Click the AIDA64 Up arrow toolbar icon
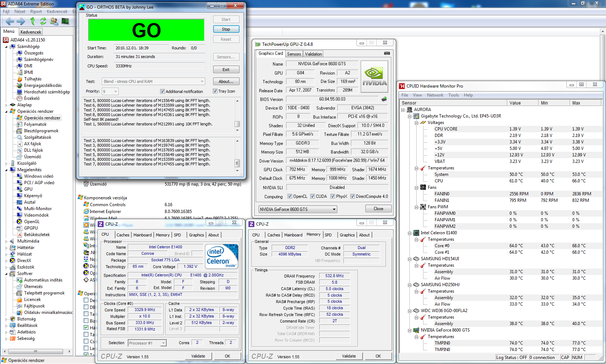The width and height of the screenshot is (606, 364). pyautogui.click(x=32, y=21)
